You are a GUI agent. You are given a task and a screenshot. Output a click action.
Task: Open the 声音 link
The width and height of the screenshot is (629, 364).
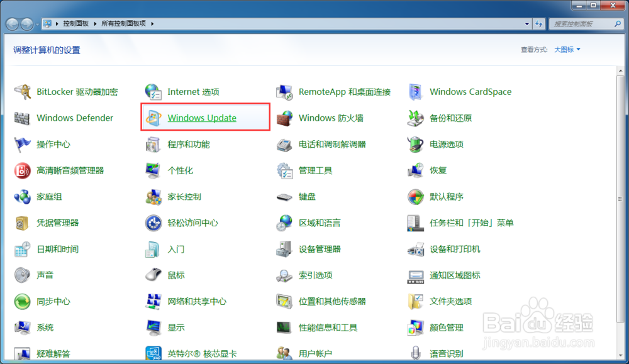tap(45, 275)
